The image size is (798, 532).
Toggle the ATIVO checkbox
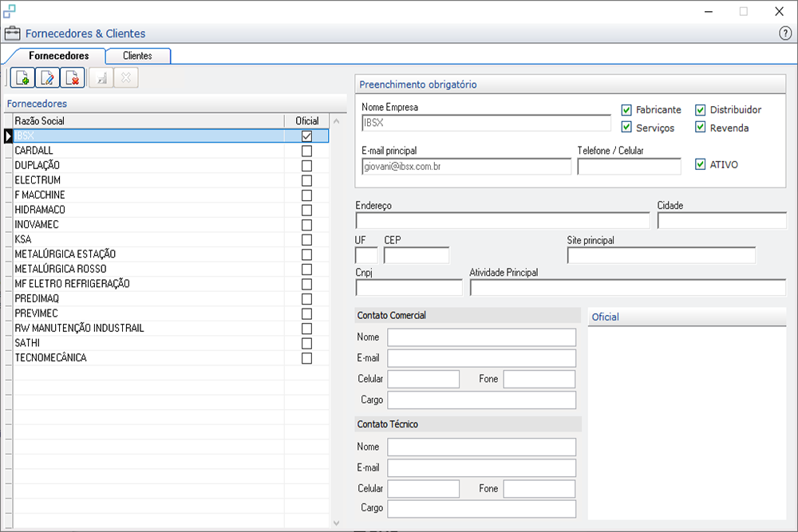pyautogui.click(x=701, y=164)
